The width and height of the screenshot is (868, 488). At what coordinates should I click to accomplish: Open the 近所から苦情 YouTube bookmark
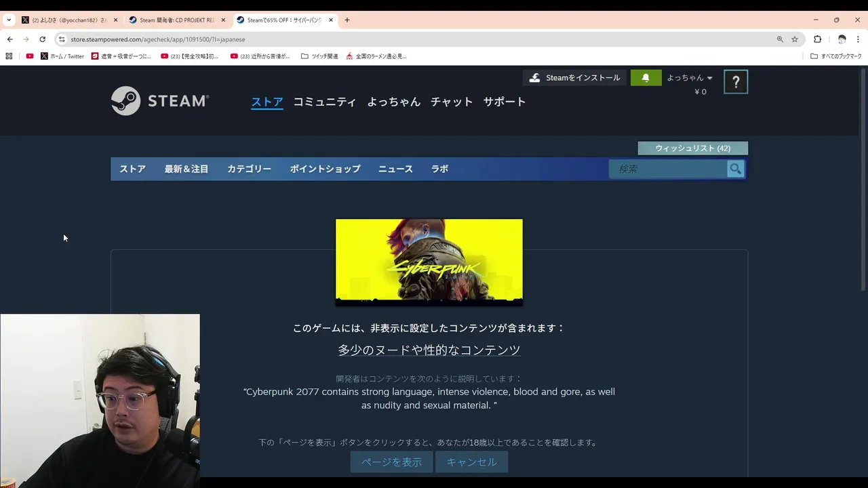click(260, 56)
